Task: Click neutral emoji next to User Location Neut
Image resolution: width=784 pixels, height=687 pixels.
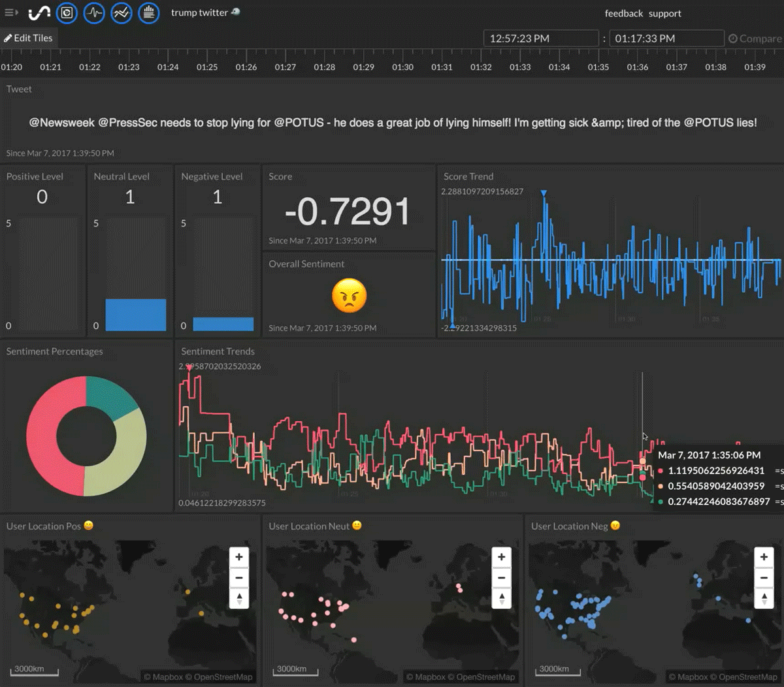Action: 357,525
